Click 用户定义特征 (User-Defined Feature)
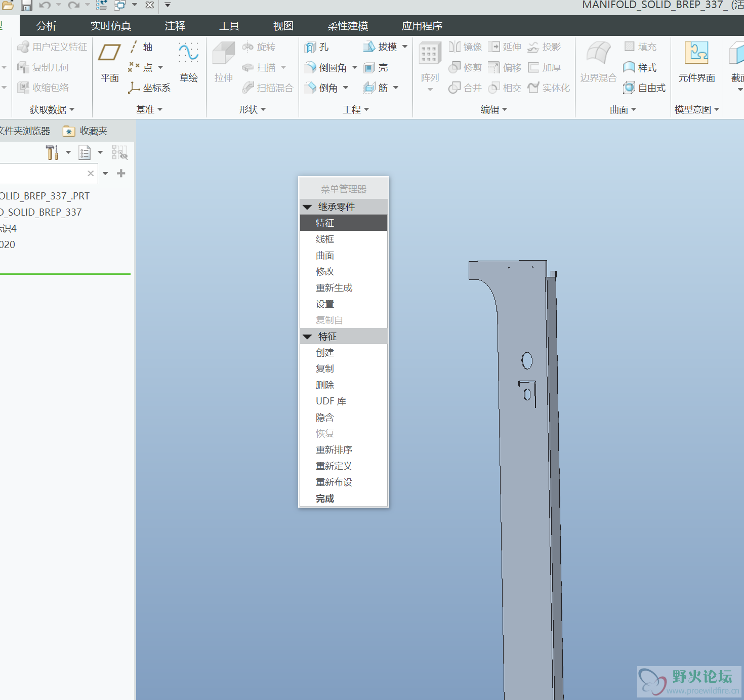744x700 pixels. tap(52, 47)
